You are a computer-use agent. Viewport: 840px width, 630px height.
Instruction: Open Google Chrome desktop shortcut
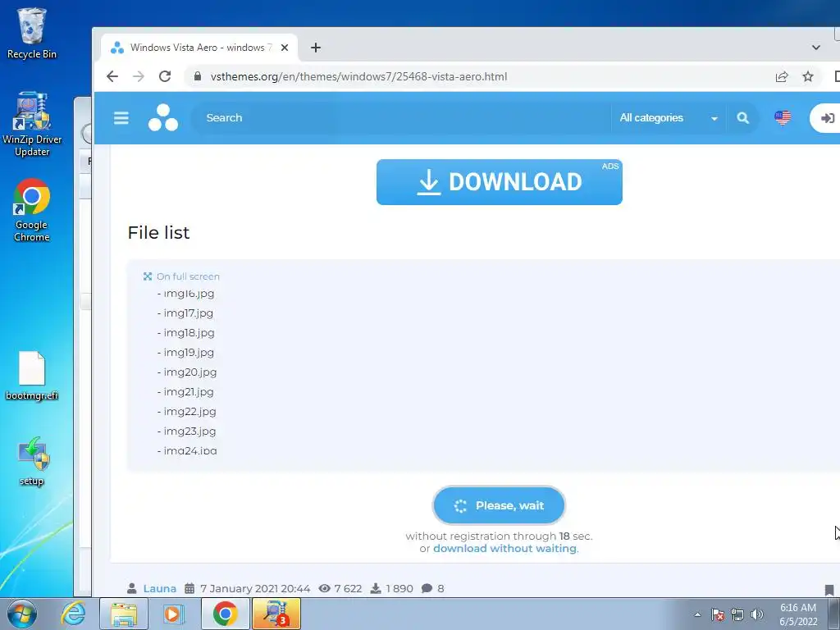pyautogui.click(x=32, y=210)
